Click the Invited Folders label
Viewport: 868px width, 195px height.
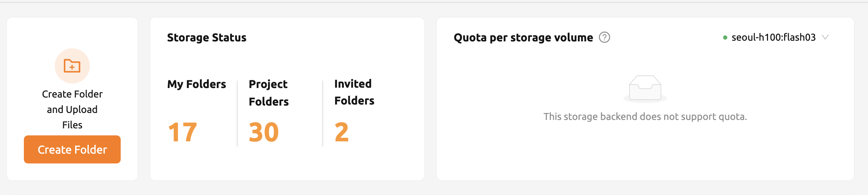click(354, 92)
